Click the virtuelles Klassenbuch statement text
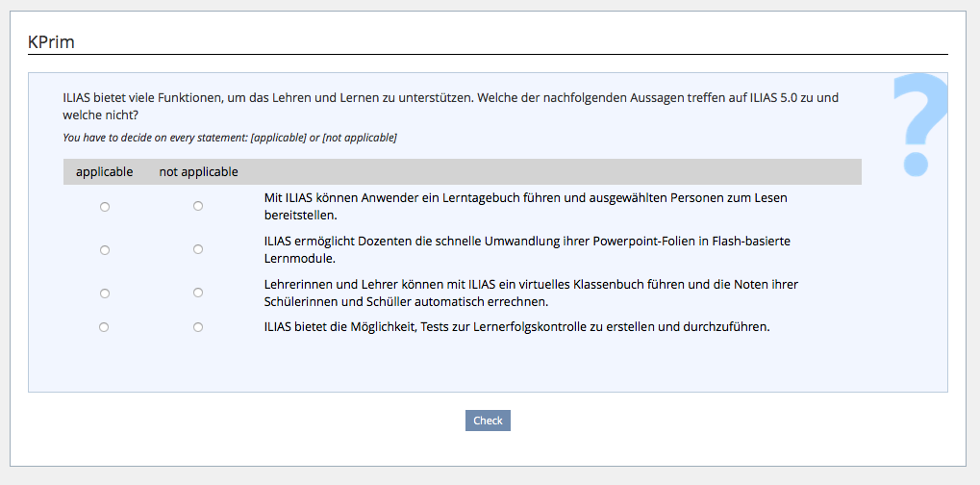This screenshot has width=980, height=485. [531, 293]
